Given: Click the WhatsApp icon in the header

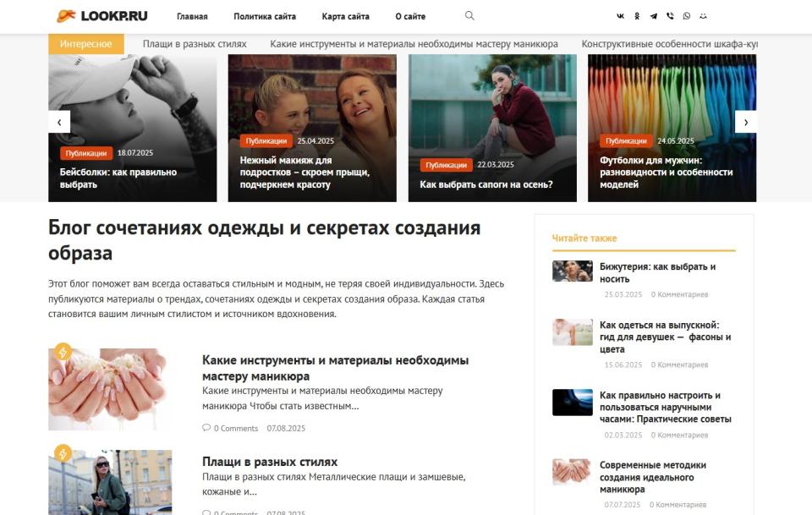Looking at the screenshot, I should [686, 15].
